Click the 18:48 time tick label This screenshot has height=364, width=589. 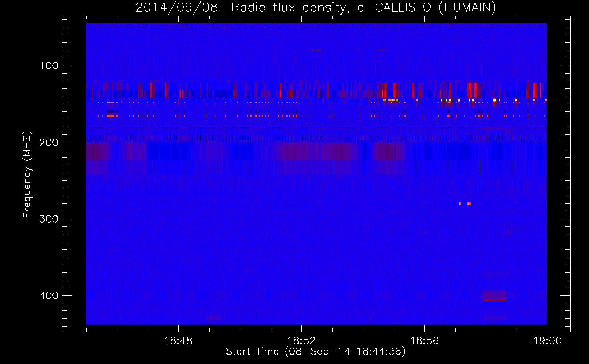[x=178, y=341]
